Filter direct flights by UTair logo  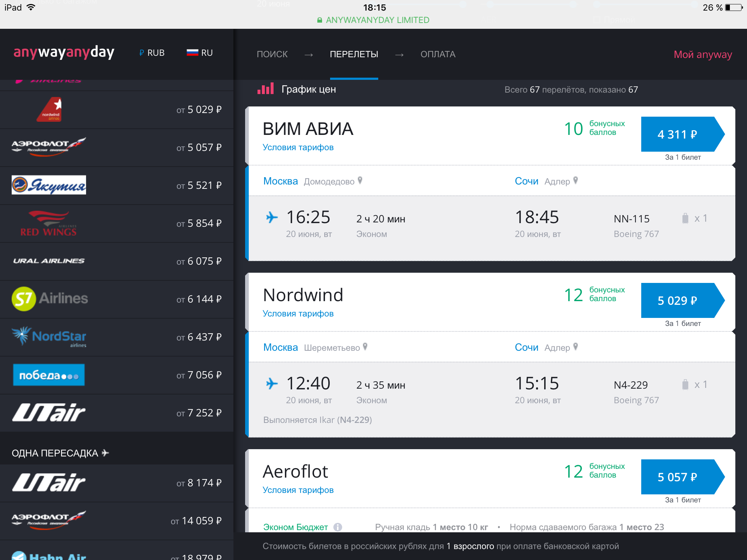click(49, 413)
